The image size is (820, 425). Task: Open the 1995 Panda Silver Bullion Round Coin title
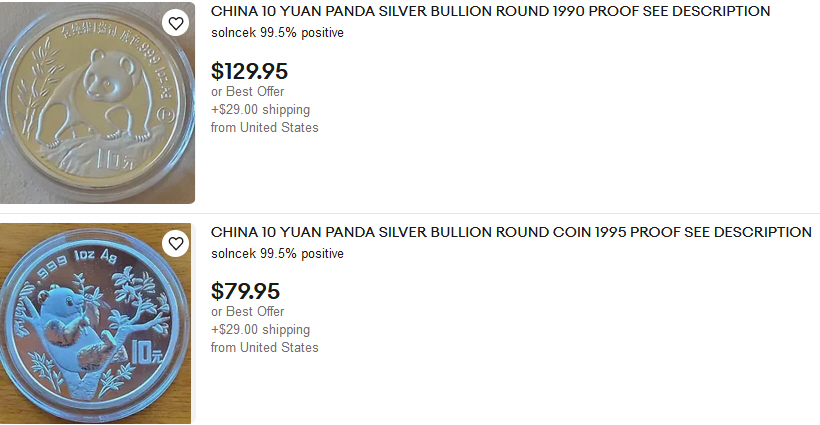511,232
